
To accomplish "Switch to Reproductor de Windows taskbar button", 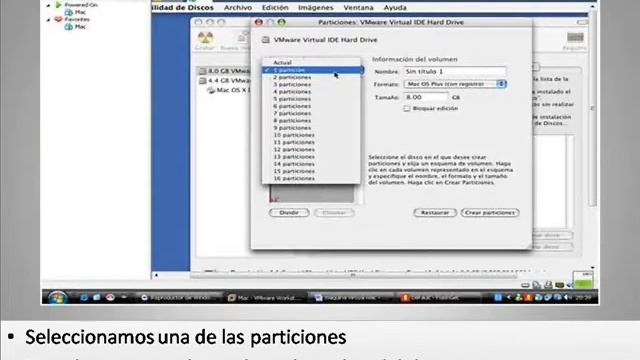I will [178, 298].
